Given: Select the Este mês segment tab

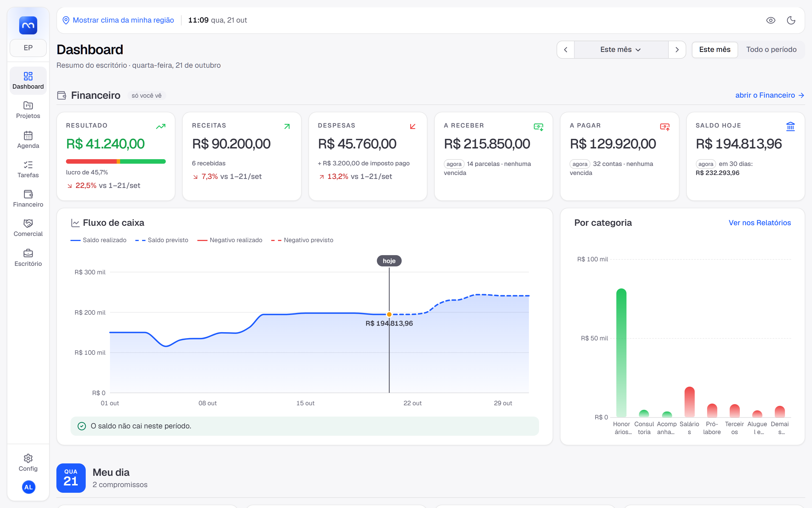Looking at the screenshot, I should pos(715,50).
